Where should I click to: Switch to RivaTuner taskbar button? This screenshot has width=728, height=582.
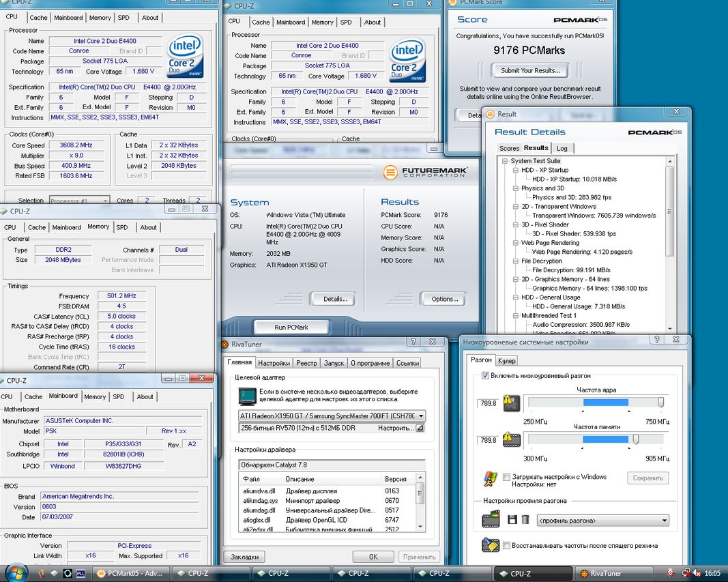pyautogui.click(x=615, y=573)
